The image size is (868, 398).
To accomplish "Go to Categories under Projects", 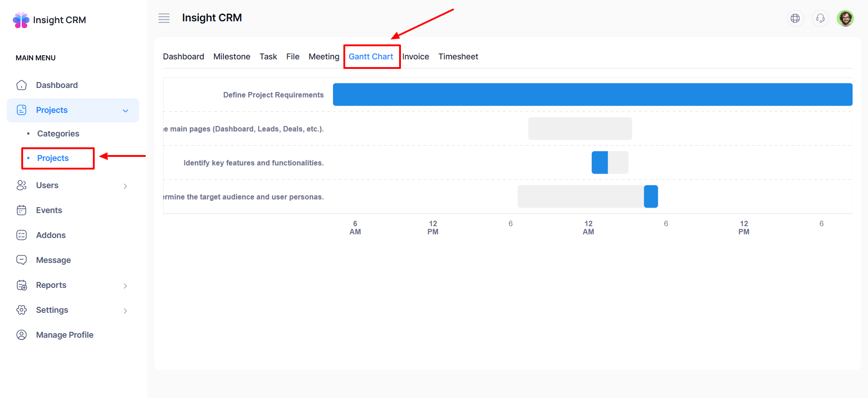I will click(x=58, y=134).
